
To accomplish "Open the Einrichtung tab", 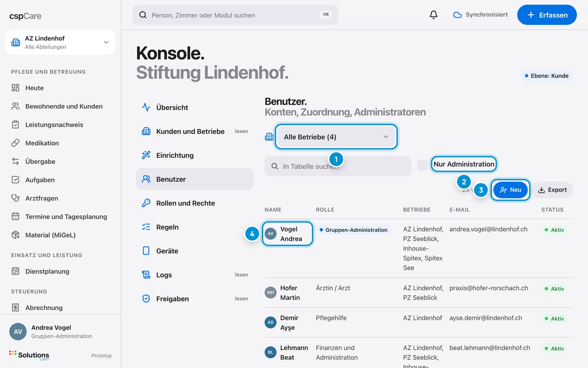I will tap(195, 155).
